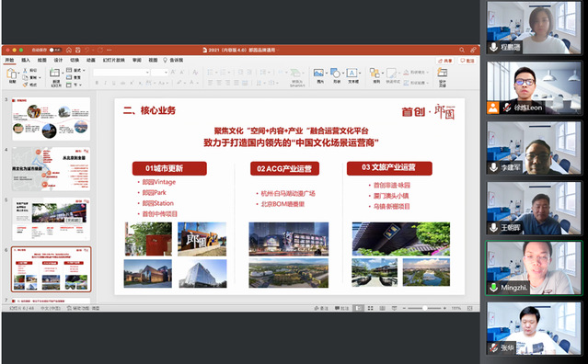Toggle the AutoSave switch
Screen dimensions: 588x364
click(x=55, y=50)
